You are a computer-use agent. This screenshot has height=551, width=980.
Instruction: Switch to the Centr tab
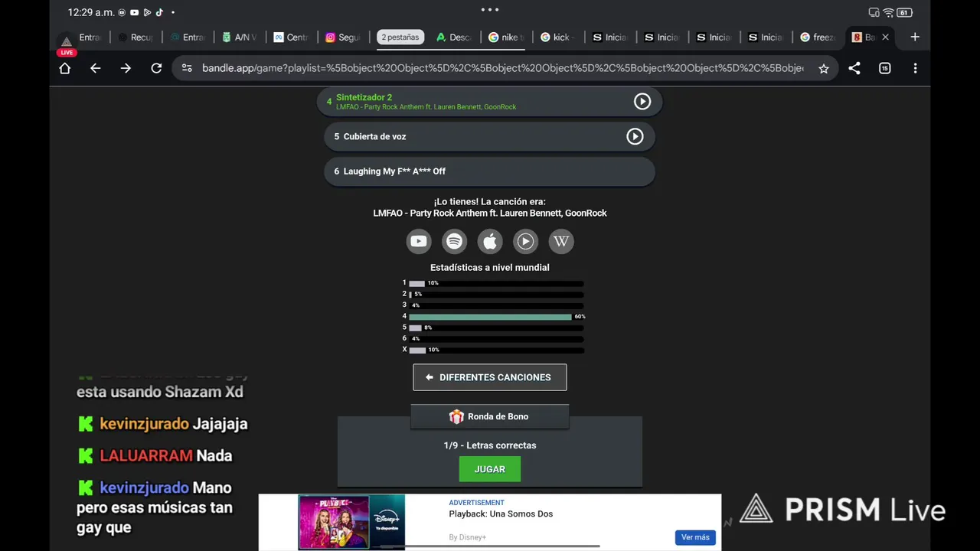(x=291, y=37)
